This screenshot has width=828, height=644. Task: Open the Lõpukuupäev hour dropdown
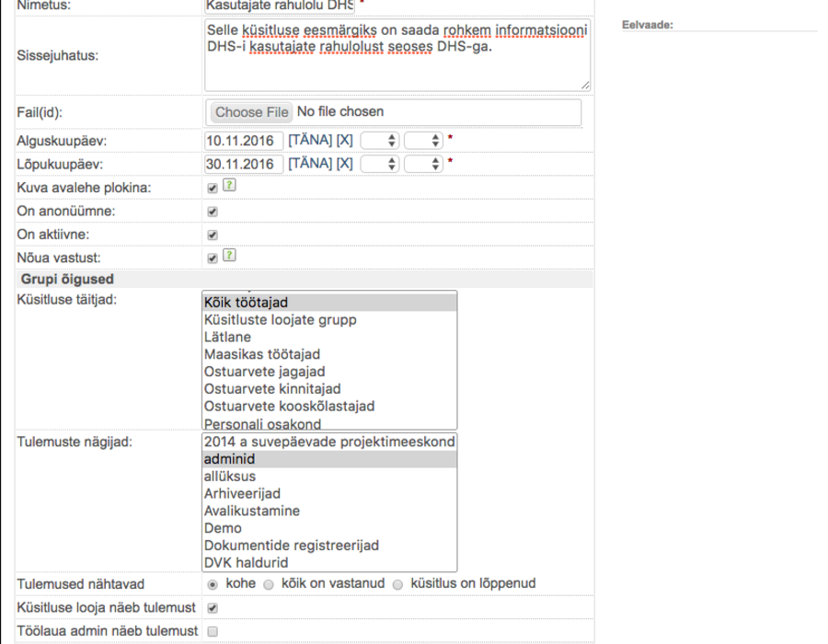coord(380,164)
